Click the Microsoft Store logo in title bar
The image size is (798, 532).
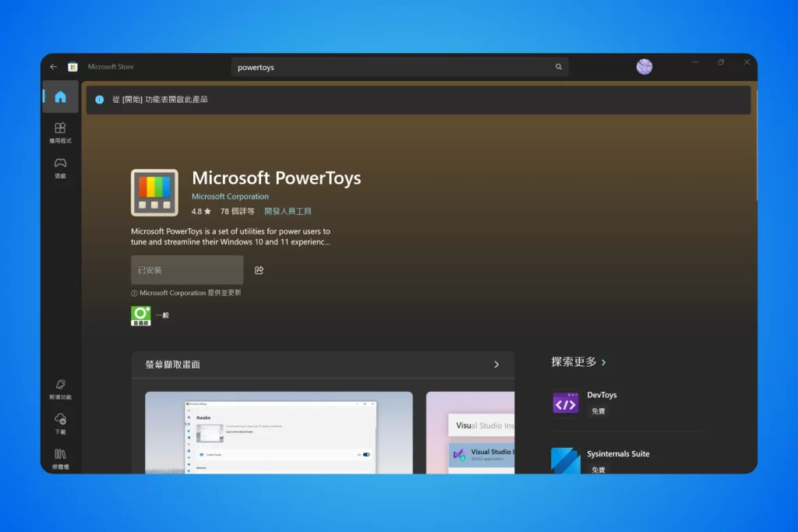[x=73, y=66]
